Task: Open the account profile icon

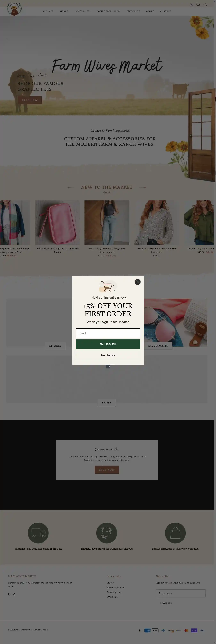Action: [191, 4]
